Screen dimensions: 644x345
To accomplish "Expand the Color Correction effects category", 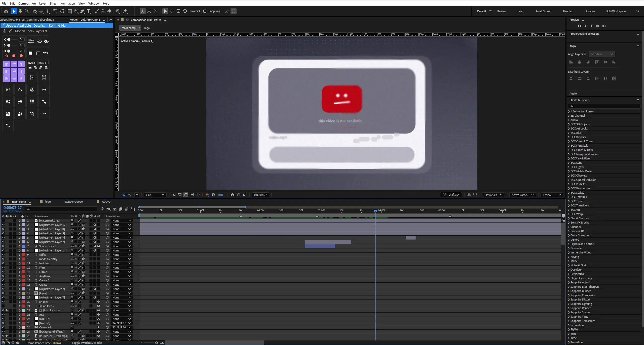I will coord(569,235).
